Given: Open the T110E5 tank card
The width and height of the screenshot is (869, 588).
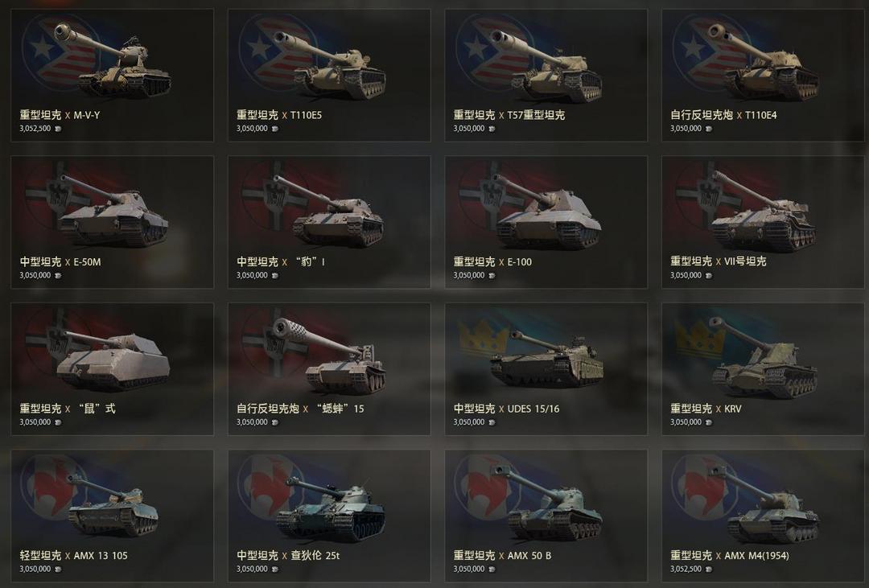Looking at the screenshot, I should pos(328,76).
